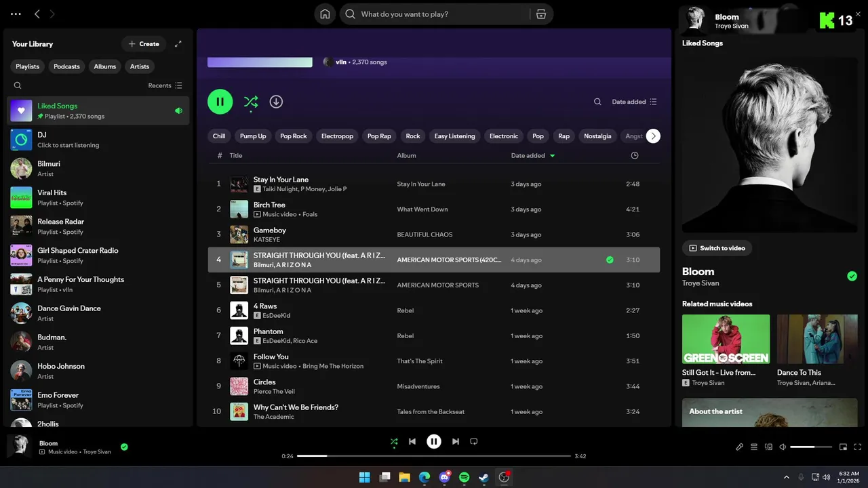The height and width of the screenshot is (488, 868).
Task: Click Switch to video button
Action: coord(717,248)
